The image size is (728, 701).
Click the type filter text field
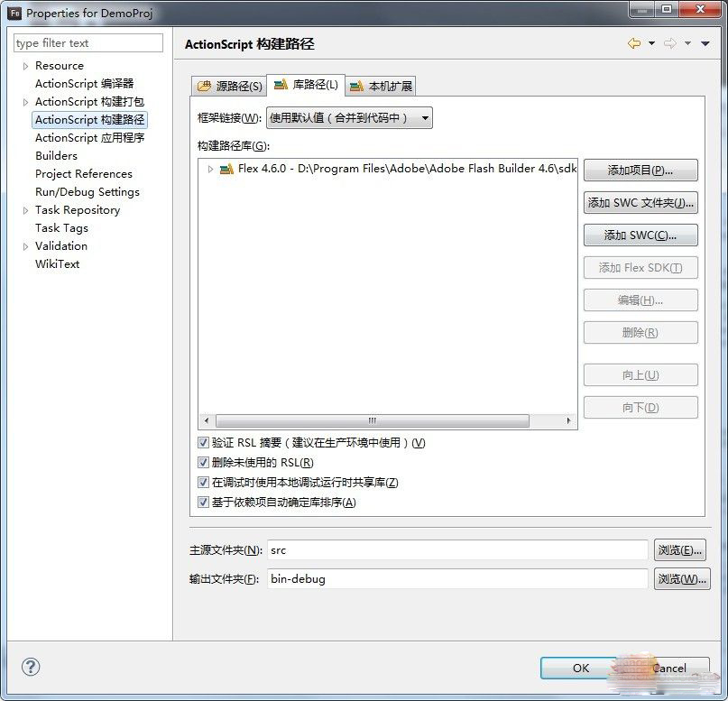point(88,43)
